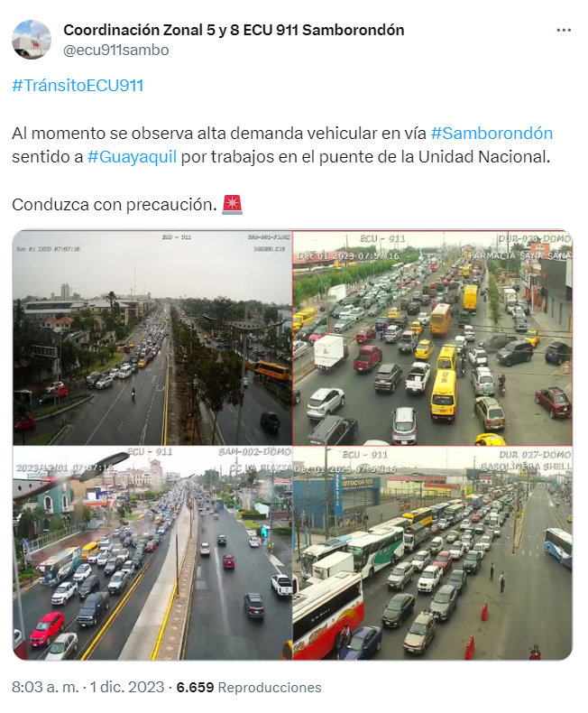The width and height of the screenshot is (588, 713).
Task: Open the DUR-027-DOMO Gasolinera Shell image
Action: tap(433, 553)
